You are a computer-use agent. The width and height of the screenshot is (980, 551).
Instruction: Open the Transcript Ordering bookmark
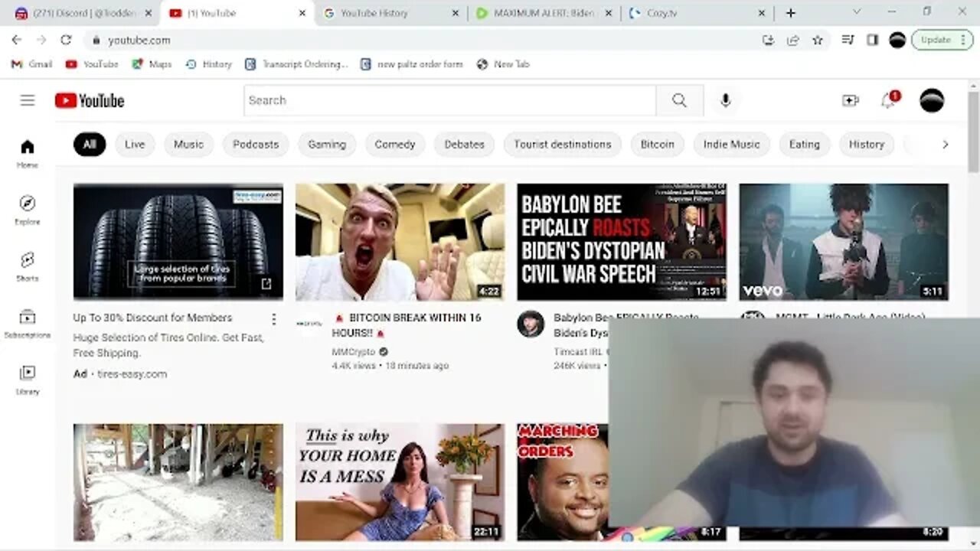pyautogui.click(x=297, y=64)
